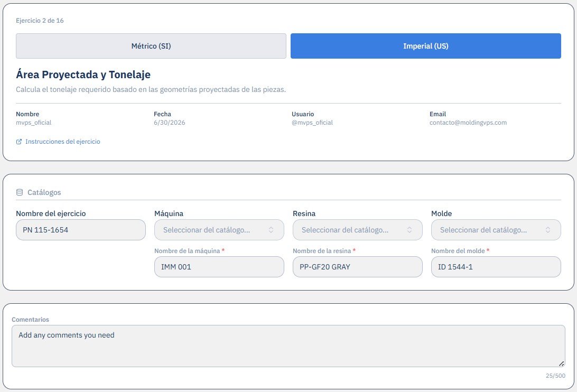Click the name mvps_oficial under Nombre
The image size is (577, 392).
coord(33,123)
